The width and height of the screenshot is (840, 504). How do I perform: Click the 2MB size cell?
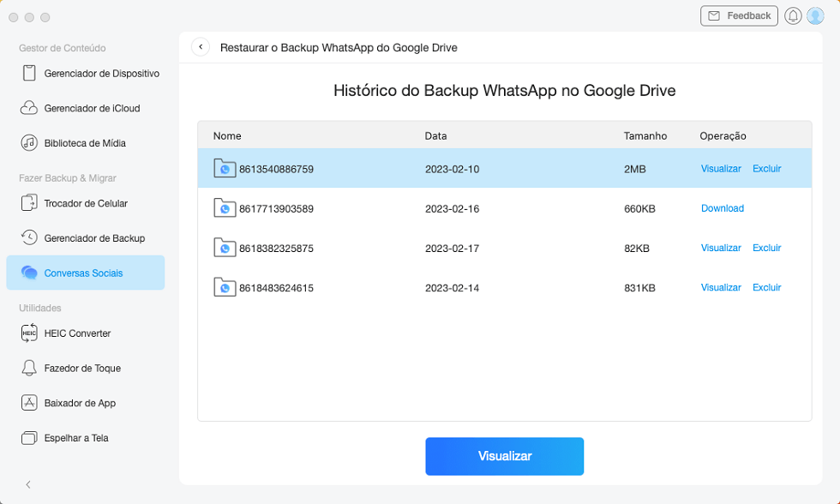(635, 169)
